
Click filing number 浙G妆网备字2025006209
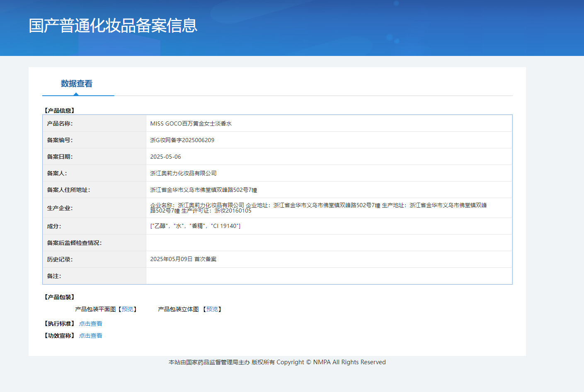tap(182, 140)
